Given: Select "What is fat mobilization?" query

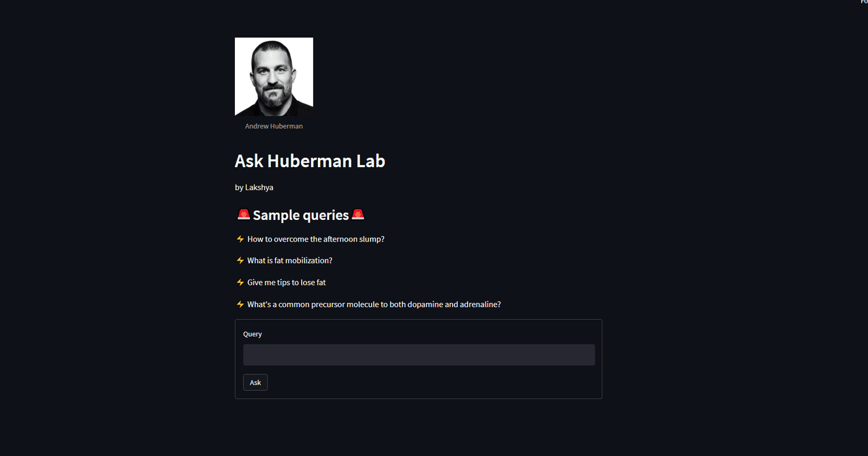Looking at the screenshot, I should [289, 261].
